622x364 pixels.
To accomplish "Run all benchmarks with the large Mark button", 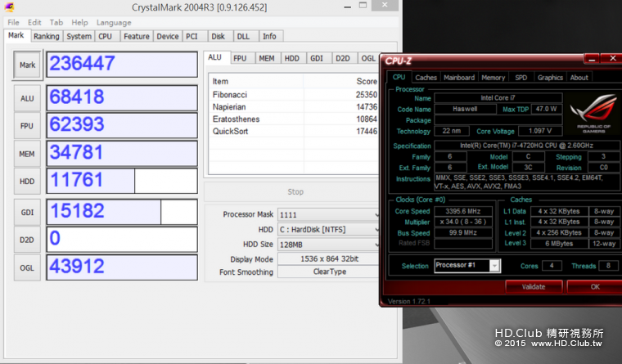I will (26, 65).
